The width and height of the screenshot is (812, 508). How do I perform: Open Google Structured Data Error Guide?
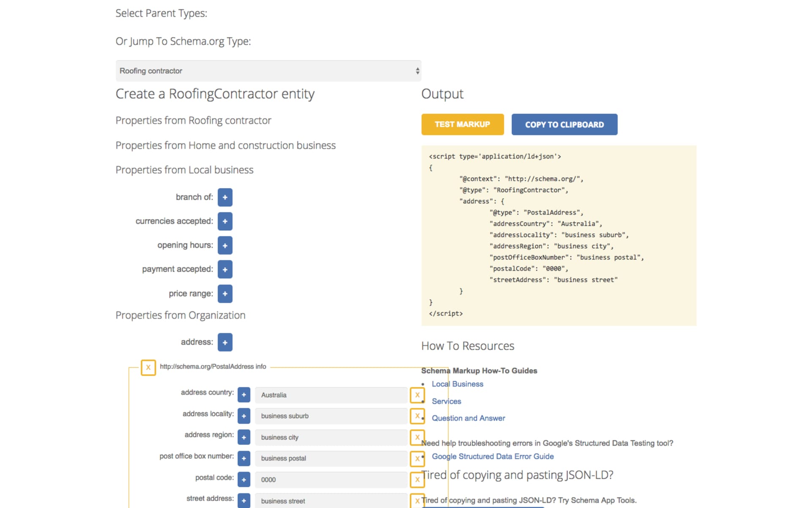tap(493, 456)
